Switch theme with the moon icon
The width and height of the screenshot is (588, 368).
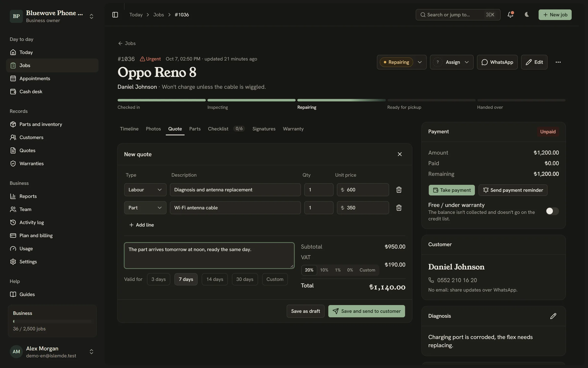click(x=527, y=15)
